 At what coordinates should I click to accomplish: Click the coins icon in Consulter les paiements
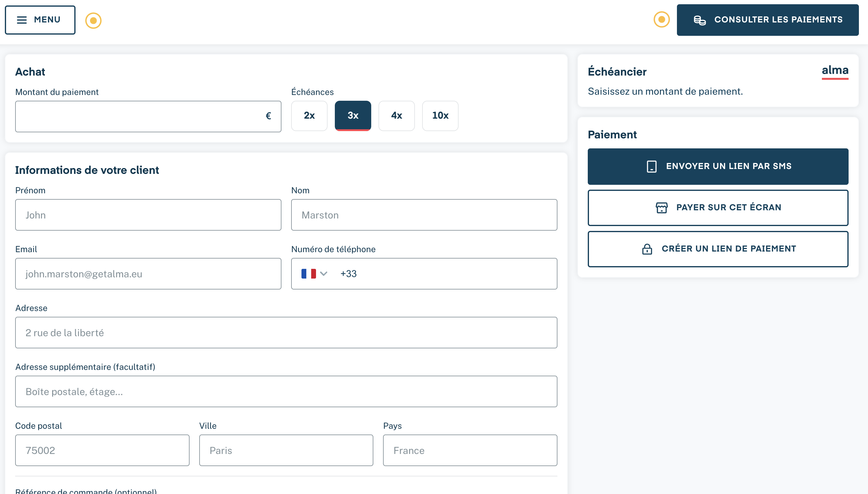pos(699,20)
